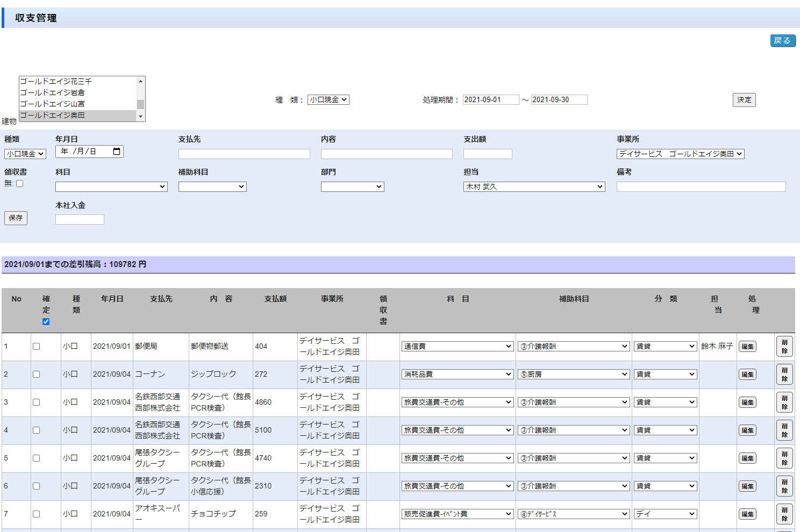Select ゴールドエイジ花三千 in building list
Viewport: 800px width, 532px height.
tap(56, 81)
